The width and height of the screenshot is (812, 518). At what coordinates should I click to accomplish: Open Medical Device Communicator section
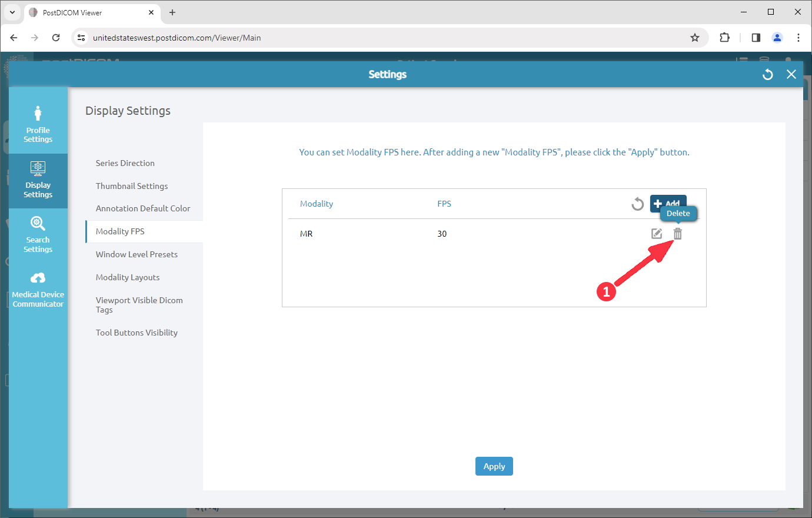38,288
